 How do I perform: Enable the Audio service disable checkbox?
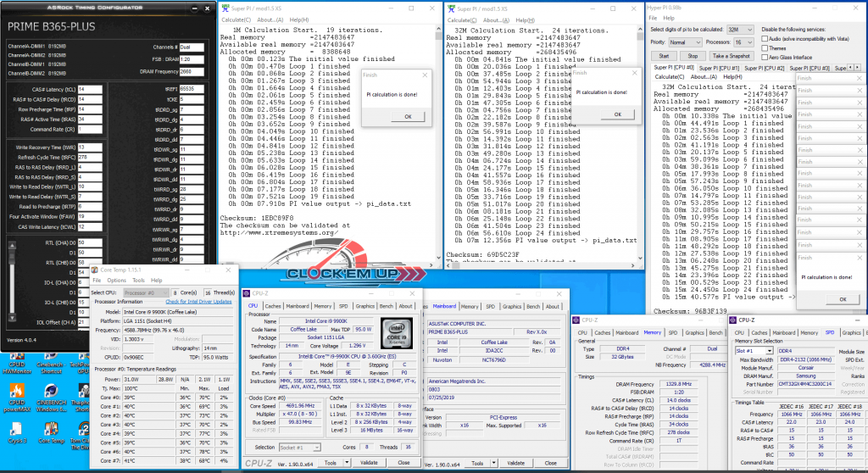click(765, 39)
